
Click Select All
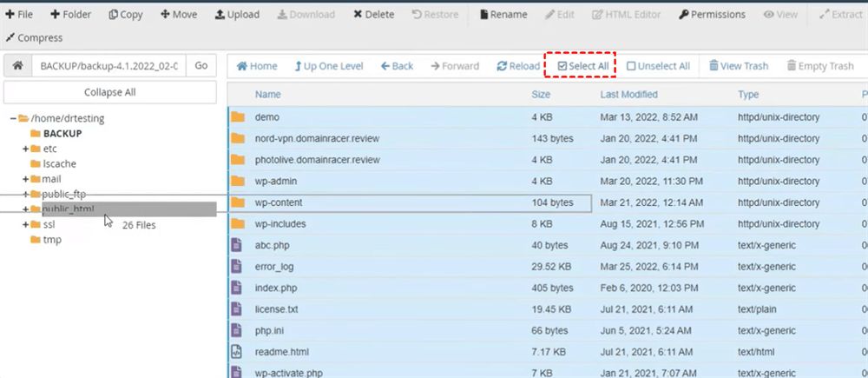[x=583, y=66]
